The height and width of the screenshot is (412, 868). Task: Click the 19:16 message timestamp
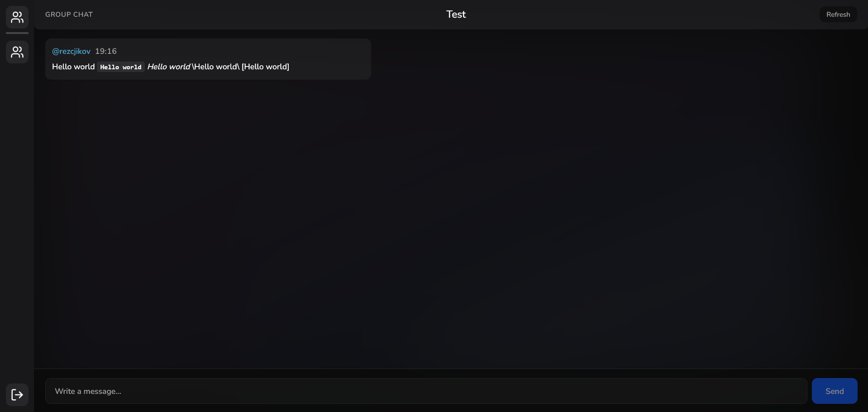pos(106,51)
